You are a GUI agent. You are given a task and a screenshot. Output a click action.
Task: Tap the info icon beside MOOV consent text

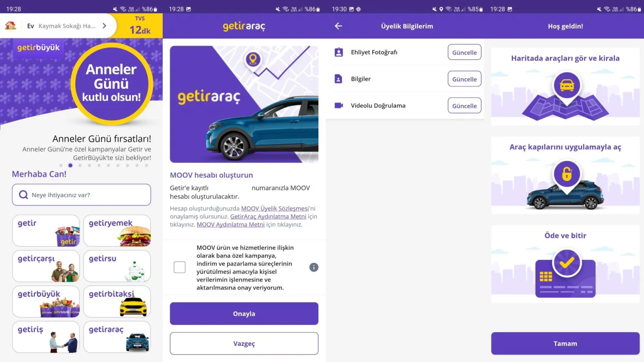pos(314,267)
